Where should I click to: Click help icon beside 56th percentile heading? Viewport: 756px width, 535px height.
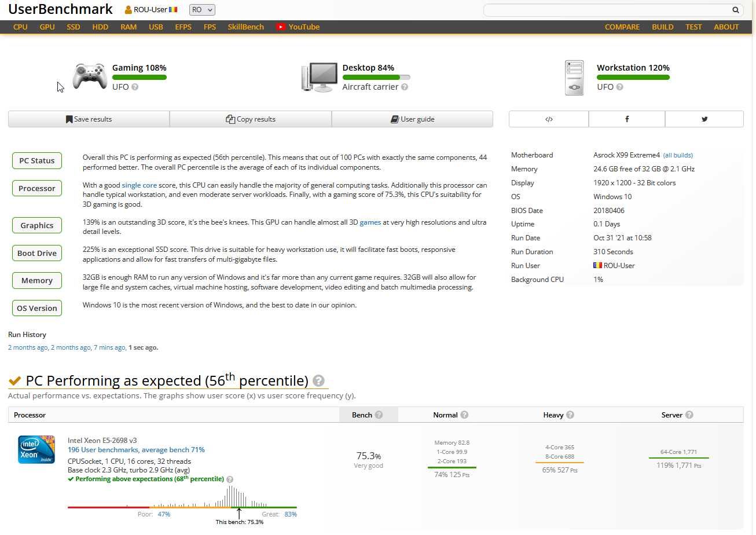click(318, 380)
